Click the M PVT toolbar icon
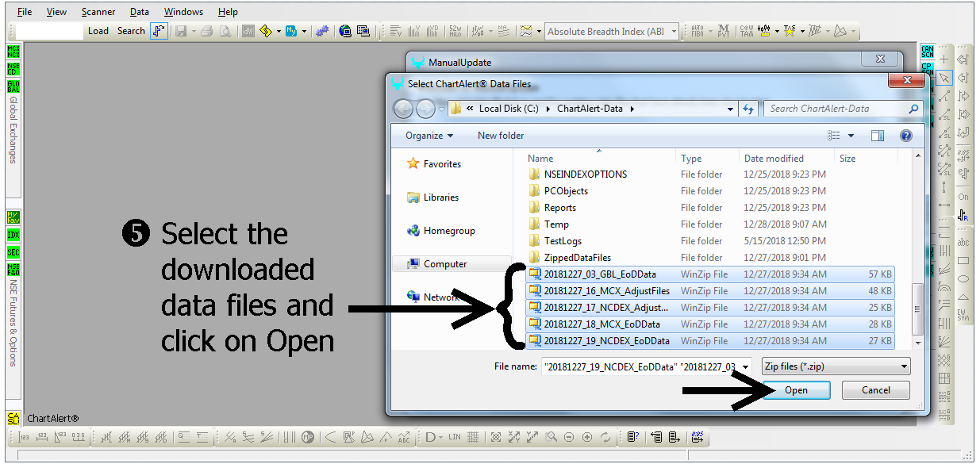980x464 pixels. pyautogui.click(x=724, y=31)
